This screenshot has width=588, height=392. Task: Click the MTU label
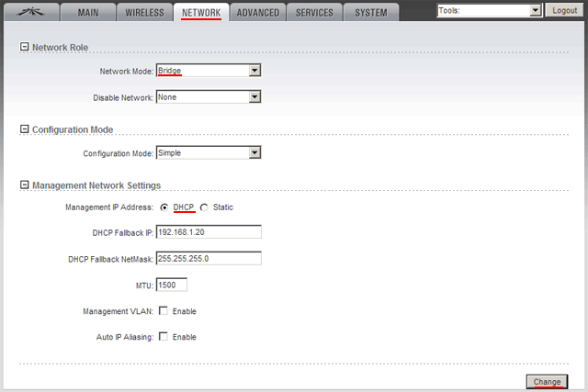pos(144,286)
